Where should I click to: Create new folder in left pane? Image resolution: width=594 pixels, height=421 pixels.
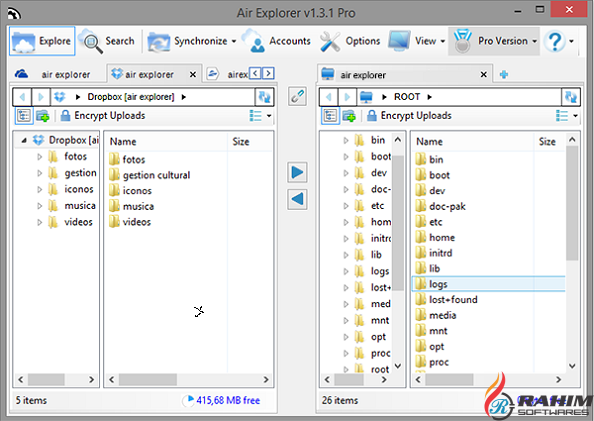click(x=43, y=116)
